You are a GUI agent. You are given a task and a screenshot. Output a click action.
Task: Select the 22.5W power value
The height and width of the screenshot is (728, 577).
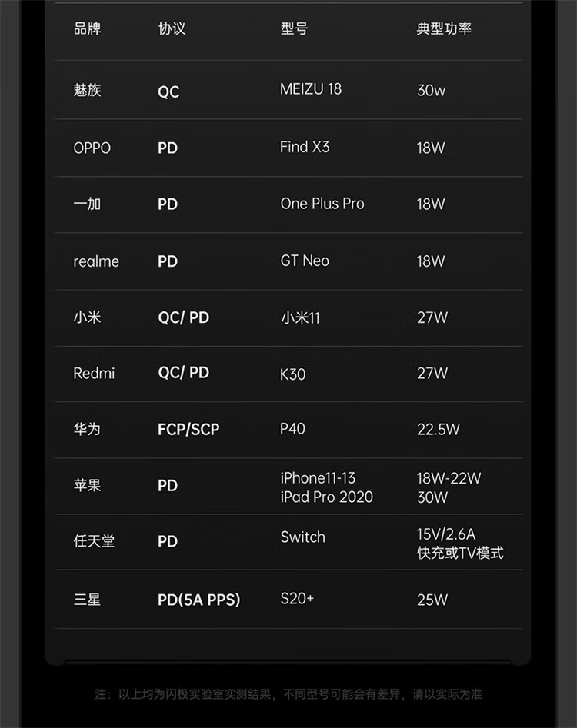[x=438, y=430]
